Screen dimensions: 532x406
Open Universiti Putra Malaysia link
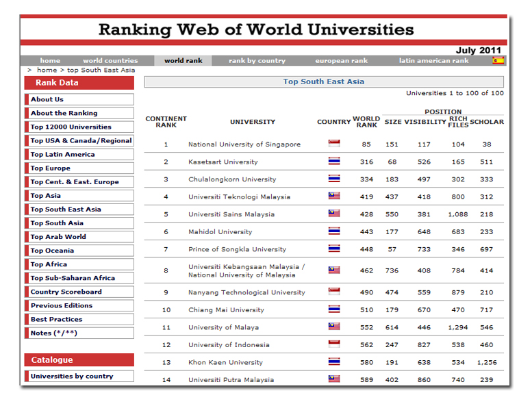pyautogui.click(x=231, y=379)
